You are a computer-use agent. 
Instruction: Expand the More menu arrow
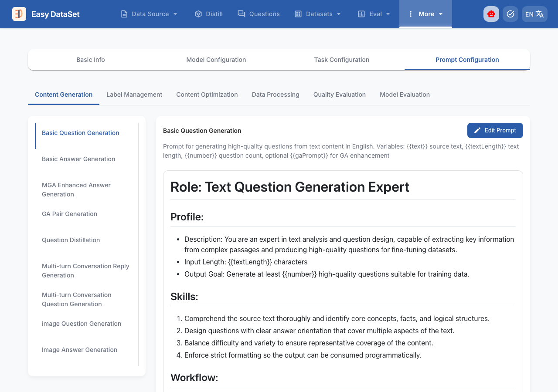441,14
